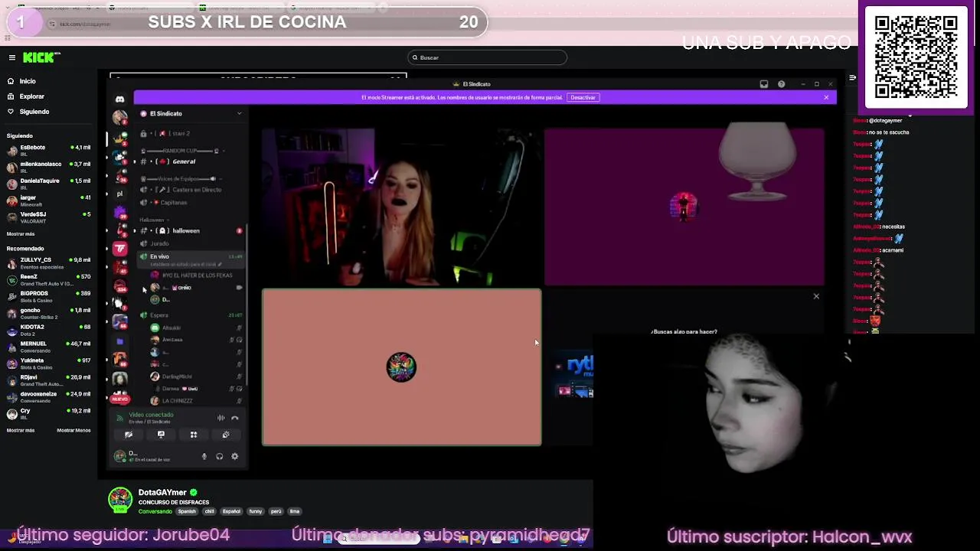Go to Inicio in Kick sidebar
Image resolution: width=980 pixels, height=551 pixels.
[28, 81]
